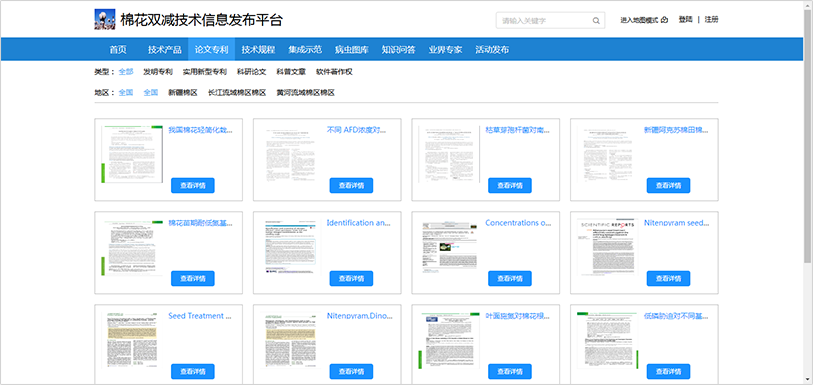This screenshot has width=813, height=385.
Task: Open paper title 枯草芽孢杆菌对南...
Action: (518, 130)
